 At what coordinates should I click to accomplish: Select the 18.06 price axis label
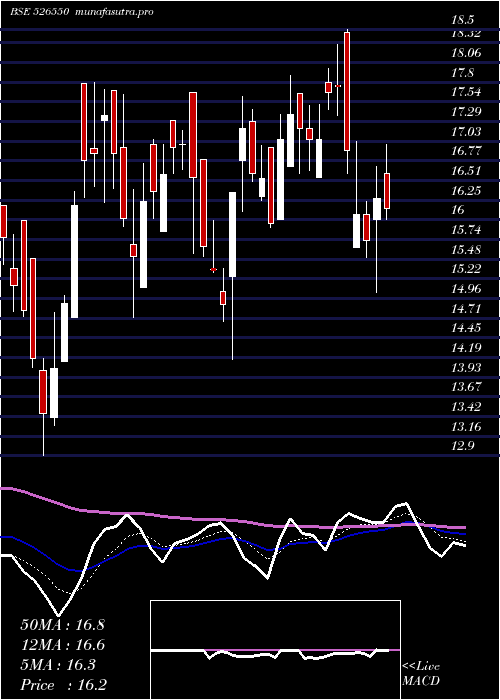(467, 53)
